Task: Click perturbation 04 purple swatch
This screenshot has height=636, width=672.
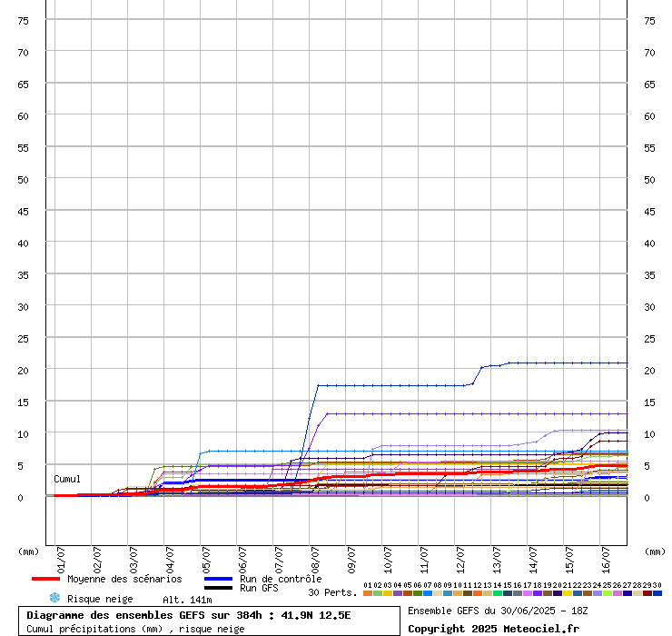Action: tap(398, 593)
